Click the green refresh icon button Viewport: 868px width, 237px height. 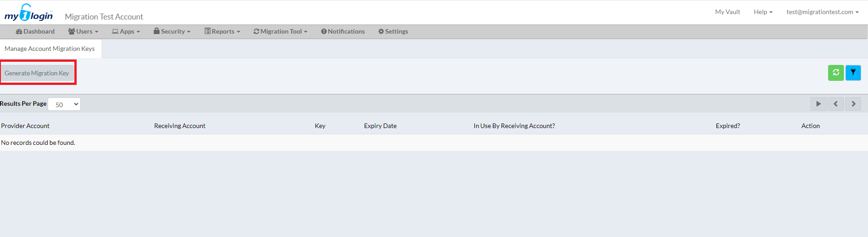click(x=835, y=73)
